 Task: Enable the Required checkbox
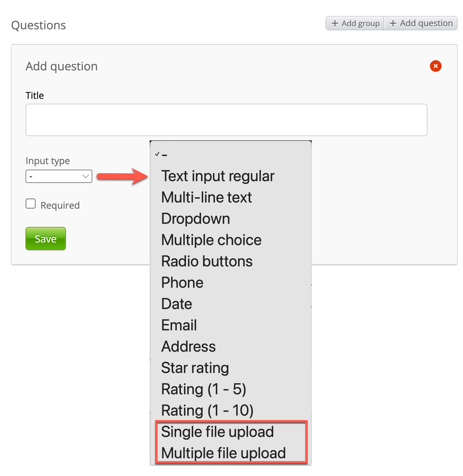31,204
